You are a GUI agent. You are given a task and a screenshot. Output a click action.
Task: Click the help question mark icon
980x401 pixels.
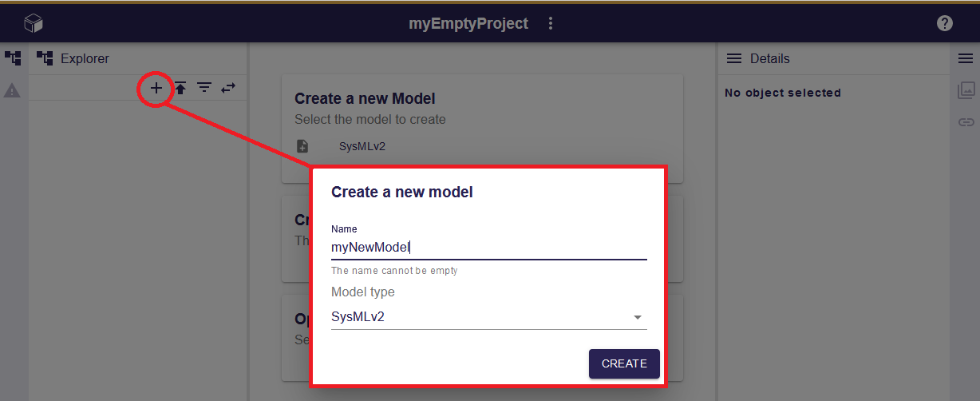click(x=945, y=23)
